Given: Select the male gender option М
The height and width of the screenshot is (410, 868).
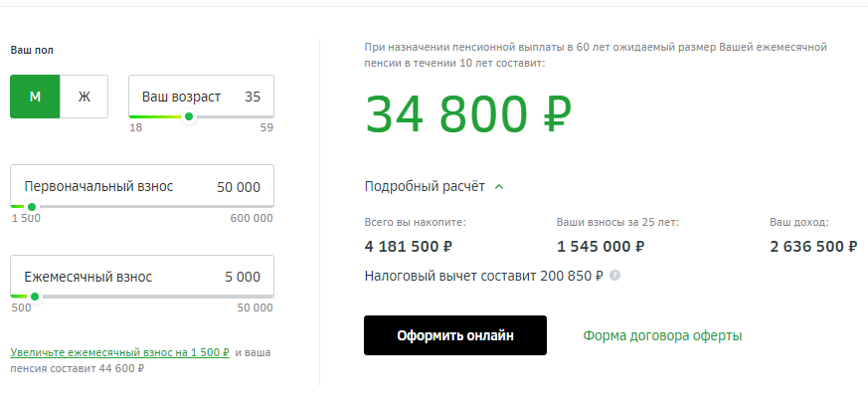Looking at the screenshot, I should click(x=35, y=97).
